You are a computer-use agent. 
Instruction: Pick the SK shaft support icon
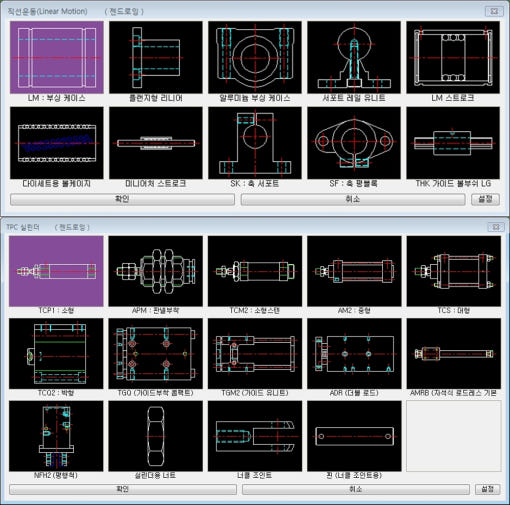point(255,143)
